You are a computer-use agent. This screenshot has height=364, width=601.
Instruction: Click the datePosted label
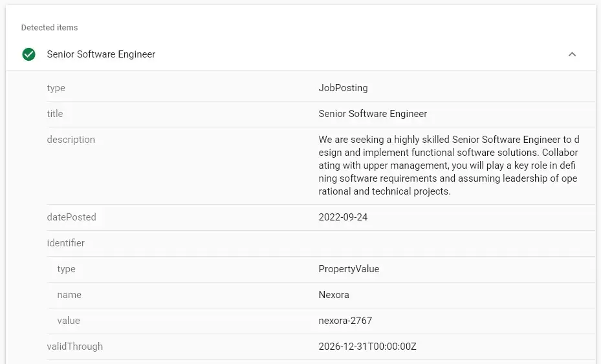(x=71, y=217)
